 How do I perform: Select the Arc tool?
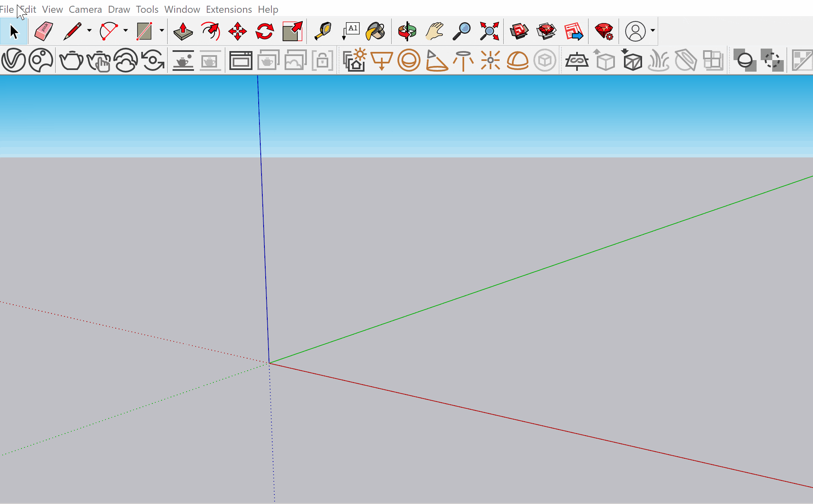(108, 31)
